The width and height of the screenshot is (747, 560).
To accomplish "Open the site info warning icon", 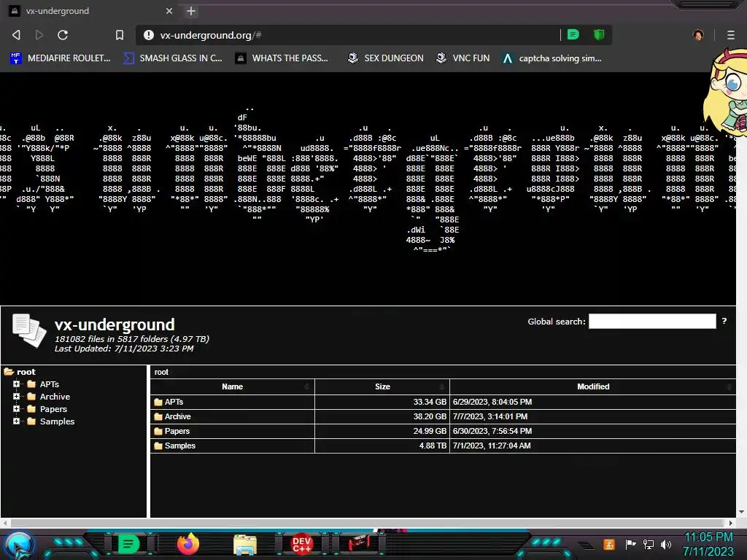I will point(149,35).
